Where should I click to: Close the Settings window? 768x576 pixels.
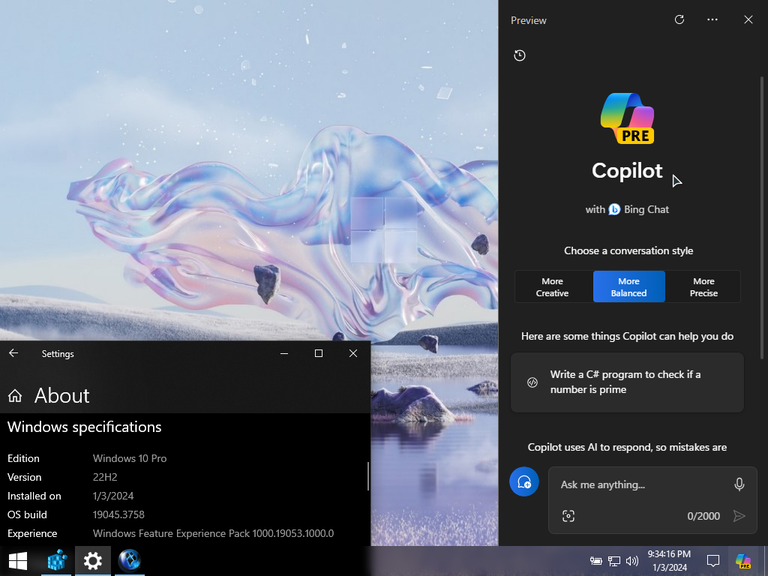[353, 353]
